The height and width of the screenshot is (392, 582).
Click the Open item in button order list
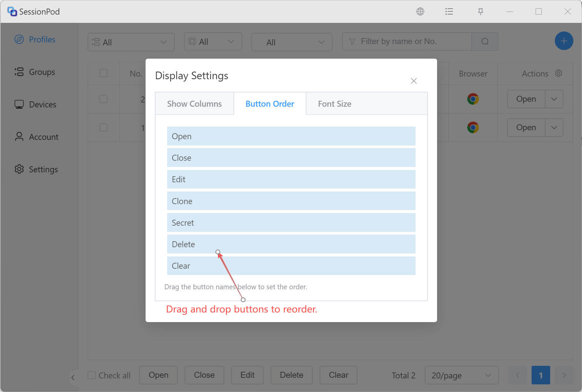click(x=291, y=136)
